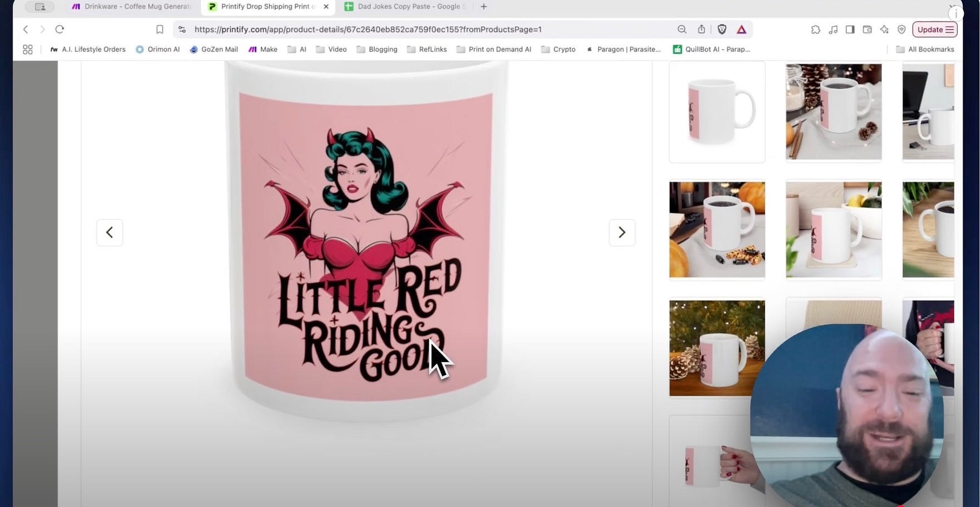Open GoZen Mail bookmark
This screenshot has height=507, width=980.
point(214,50)
